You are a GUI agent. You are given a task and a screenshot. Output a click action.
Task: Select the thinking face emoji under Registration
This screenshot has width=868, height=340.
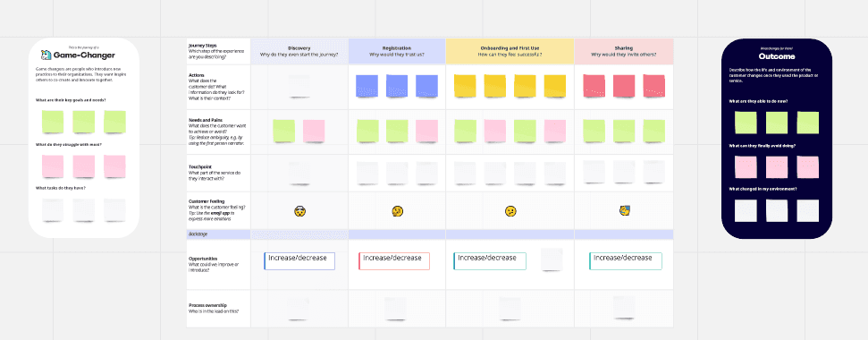pyautogui.click(x=397, y=211)
